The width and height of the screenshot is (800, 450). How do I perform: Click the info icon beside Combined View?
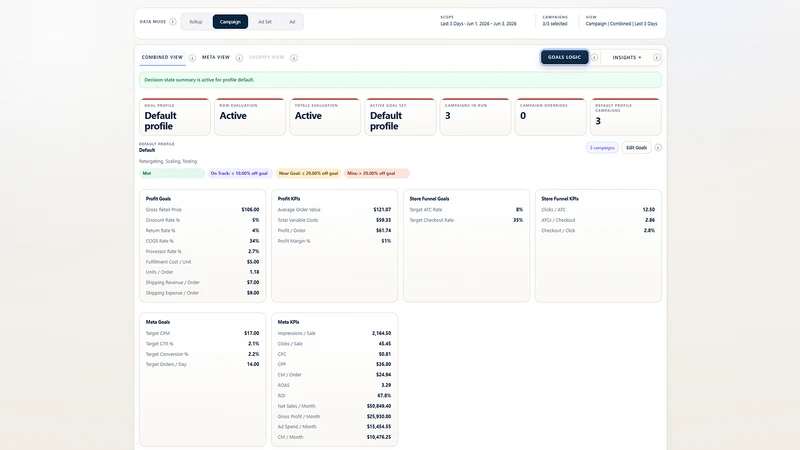[x=192, y=58]
